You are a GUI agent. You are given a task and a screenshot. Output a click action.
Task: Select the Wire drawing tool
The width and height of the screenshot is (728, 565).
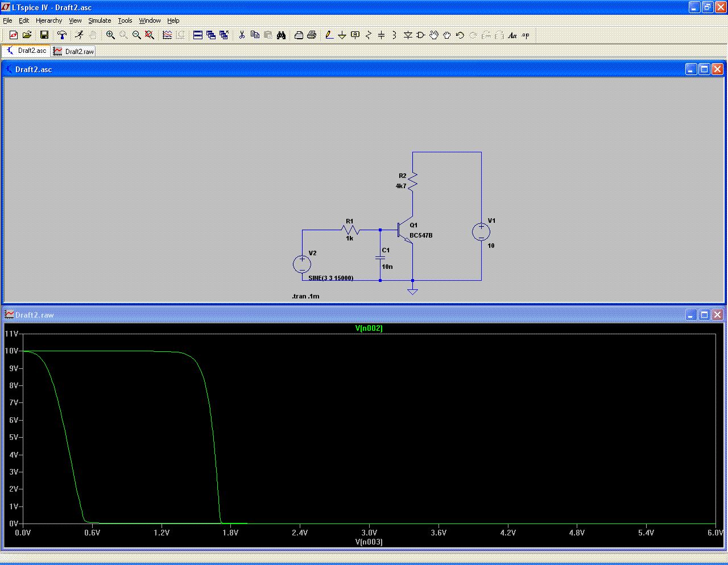[329, 35]
